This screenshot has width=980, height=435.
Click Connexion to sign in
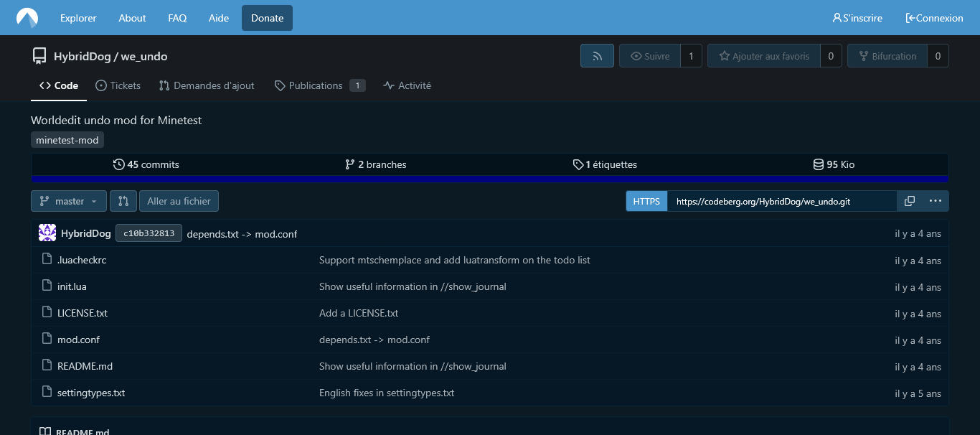pyautogui.click(x=935, y=18)
